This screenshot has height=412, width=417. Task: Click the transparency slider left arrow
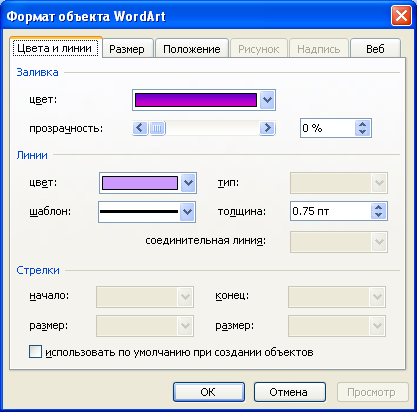(x=140, y=128)
